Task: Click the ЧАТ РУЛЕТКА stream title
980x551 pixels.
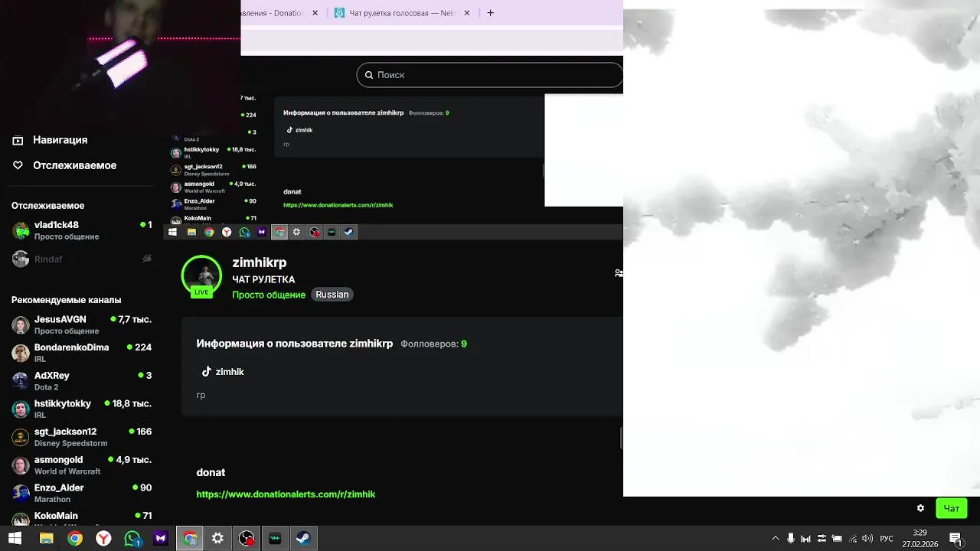Action: (x=263, y=279)
